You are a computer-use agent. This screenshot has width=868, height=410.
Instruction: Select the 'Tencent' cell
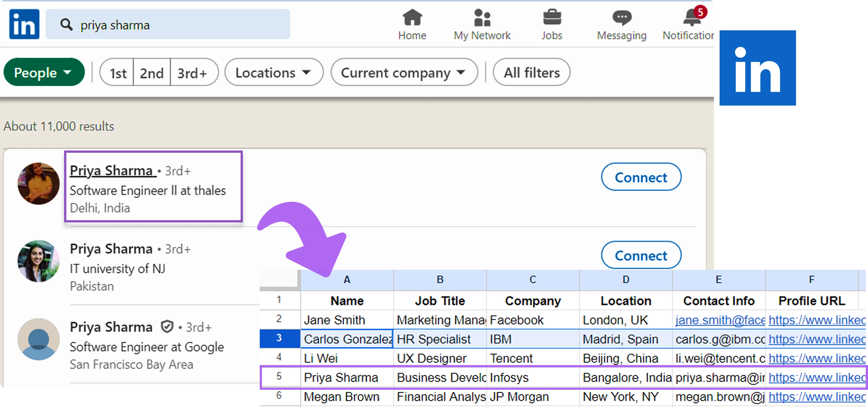coord(533,358)
